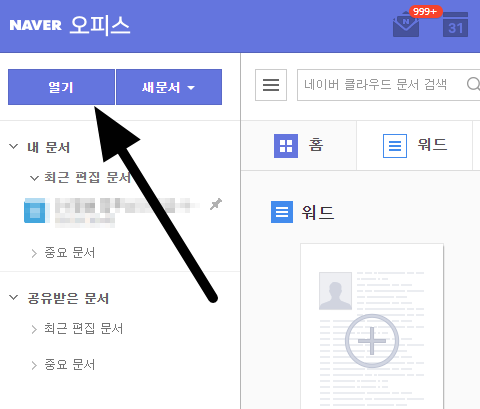480x409 pixels.
Task: Click the 워드 tab document icon
Action: coord(395,146)
